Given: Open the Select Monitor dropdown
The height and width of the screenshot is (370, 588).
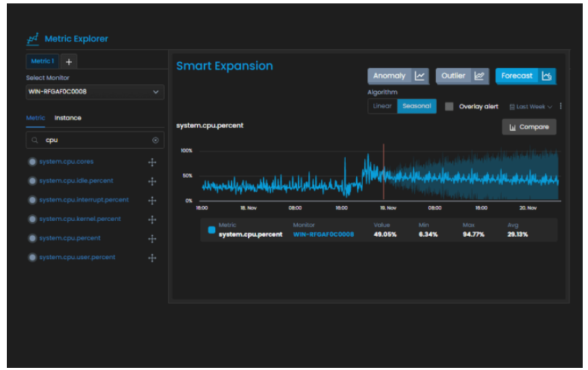Looking at the screenshot, I should tap(95, 92).
